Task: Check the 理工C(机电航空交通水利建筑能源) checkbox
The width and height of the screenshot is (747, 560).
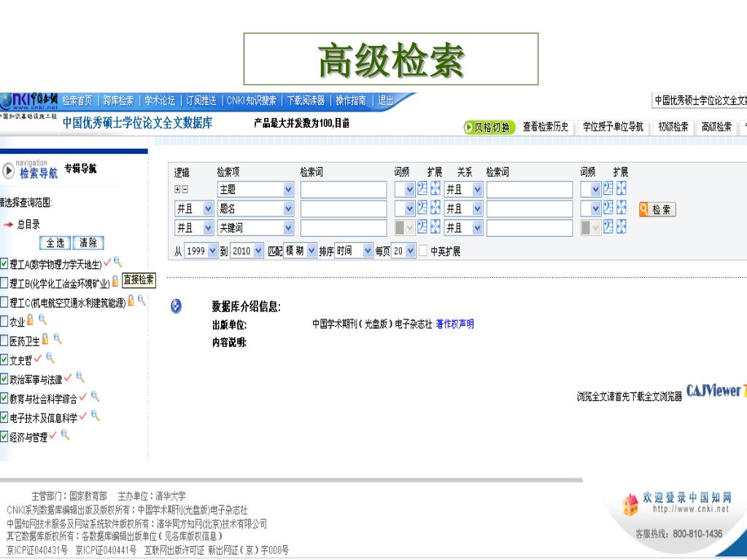Action: pos(4,302)
